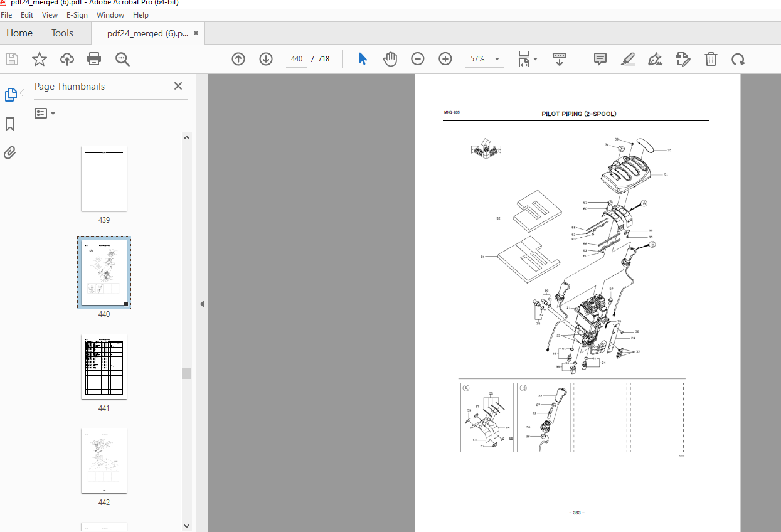Close the Page Thumbnails panel
Screen dimensions: 781x532
pos(178,87)
